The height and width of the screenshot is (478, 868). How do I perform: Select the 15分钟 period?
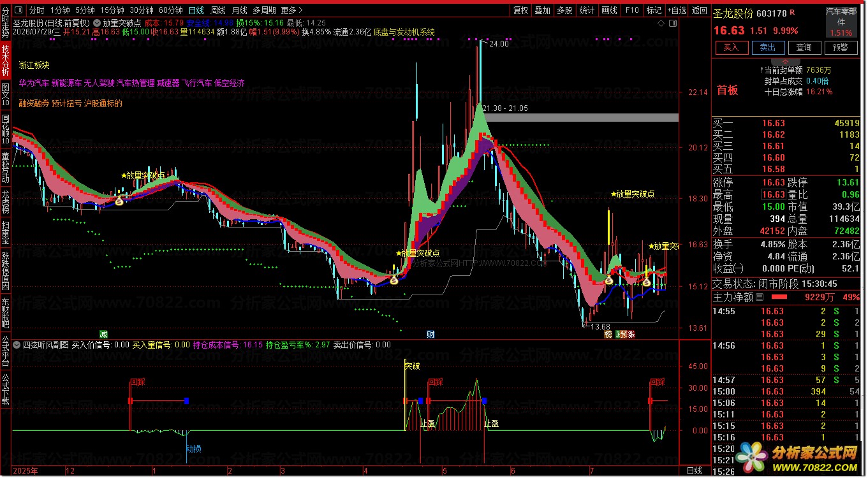112,10
